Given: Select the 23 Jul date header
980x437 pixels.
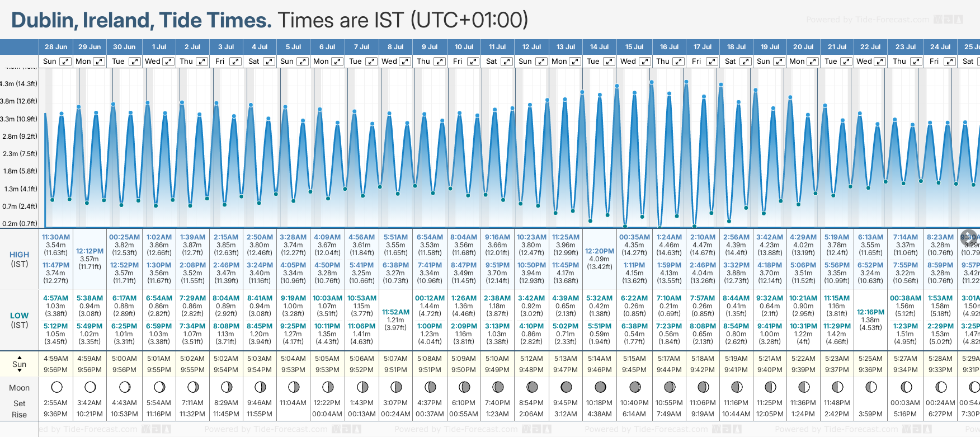Looking at the screenshot, I should click(x=905, y=47).
